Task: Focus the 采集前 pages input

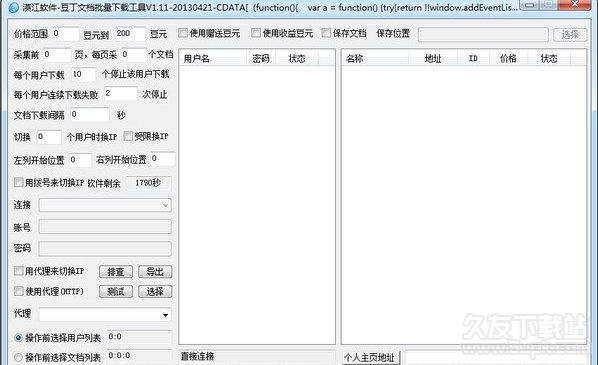Action: point(56,55)
